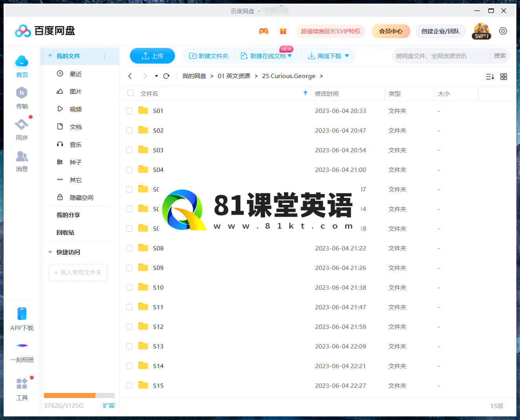Image resolution: width=520 pixels, height=420 pixels.
Task: Open the SVIP user avatar
Action: (x=482, y=31)
